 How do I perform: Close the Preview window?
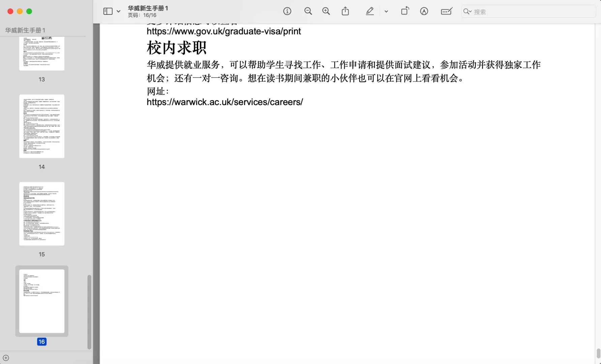tap(10, 11)
